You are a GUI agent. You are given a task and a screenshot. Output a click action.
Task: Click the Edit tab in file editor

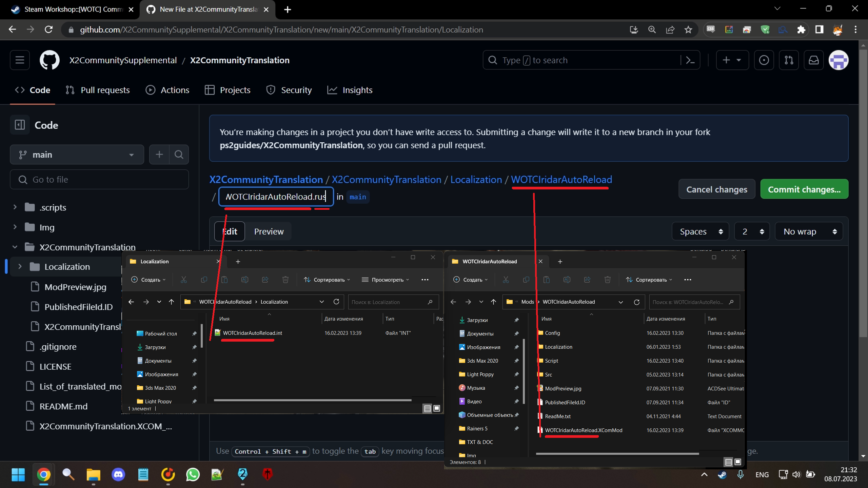(229, 231)
